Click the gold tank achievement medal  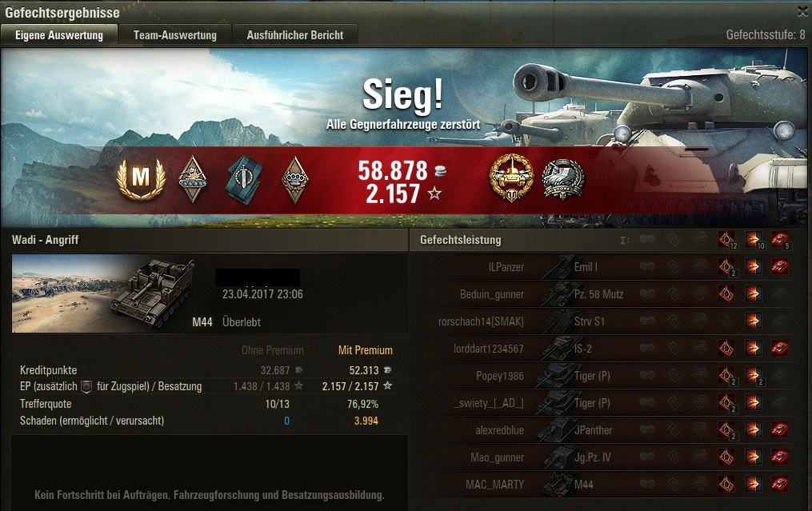[510, 178]
